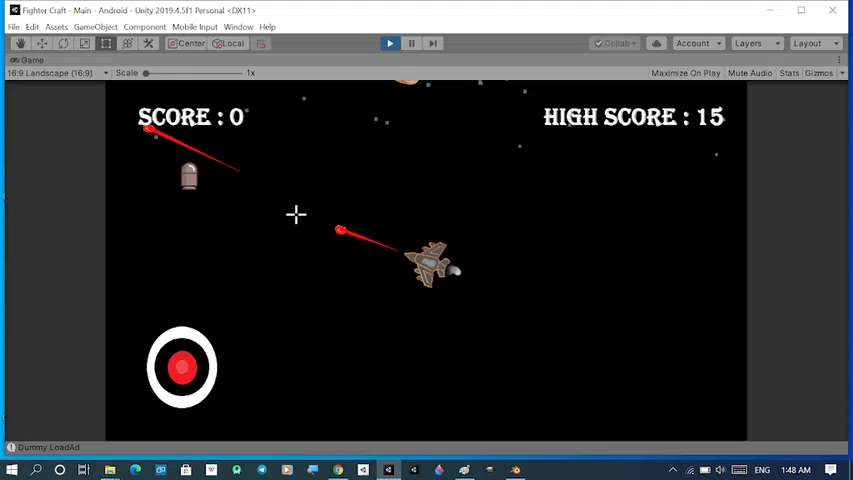Select the Rotate tool
The width and height of the screenshot is (853, 480).
pyautogui.click(x=63, y=44)
